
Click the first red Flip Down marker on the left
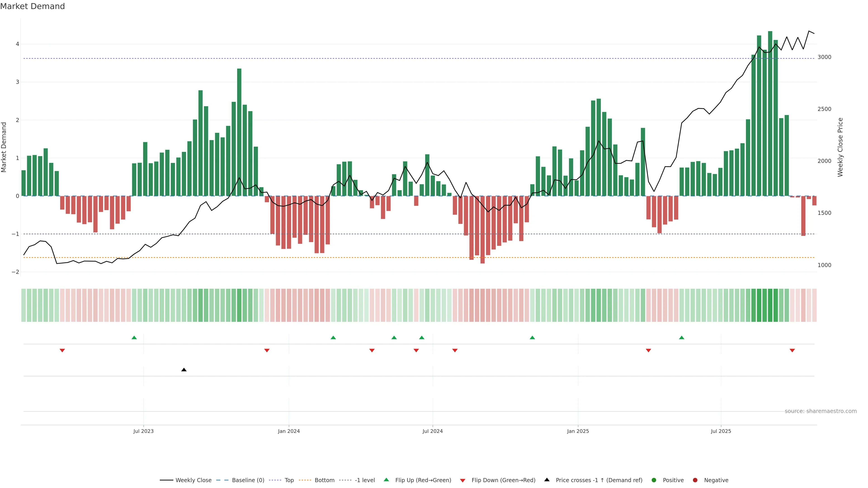pyautogui.click(x=62, y=351)
